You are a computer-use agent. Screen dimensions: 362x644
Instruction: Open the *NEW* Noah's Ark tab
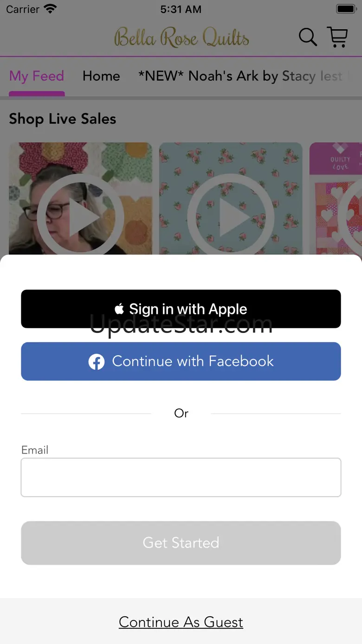240,76
